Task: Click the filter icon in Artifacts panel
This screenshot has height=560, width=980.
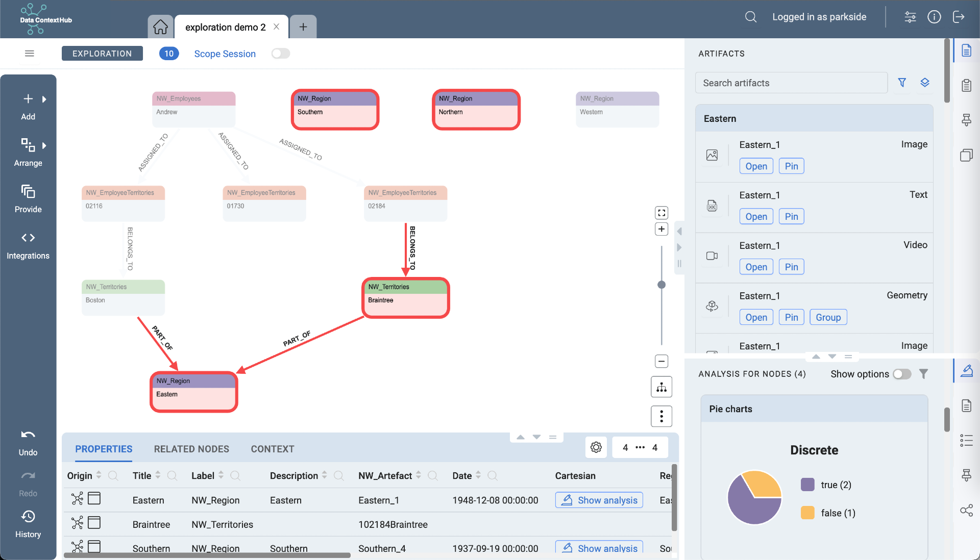Action: [902, 83]
